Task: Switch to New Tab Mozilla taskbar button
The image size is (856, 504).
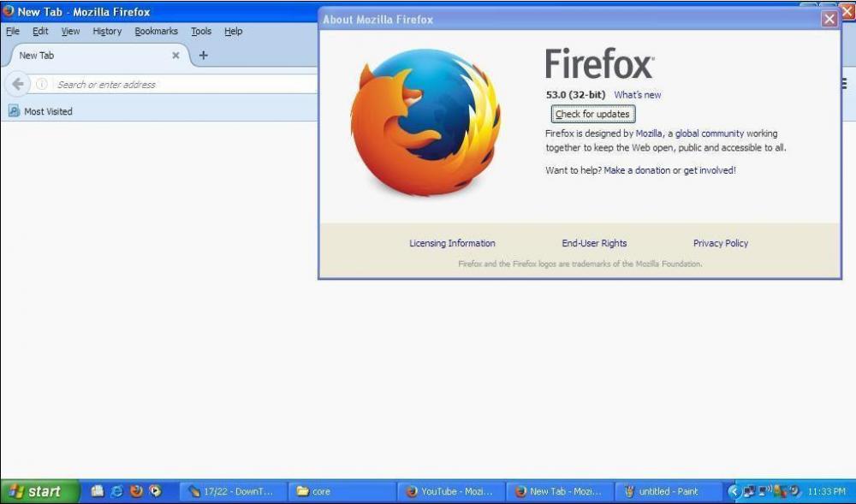Action: point(560,491)
